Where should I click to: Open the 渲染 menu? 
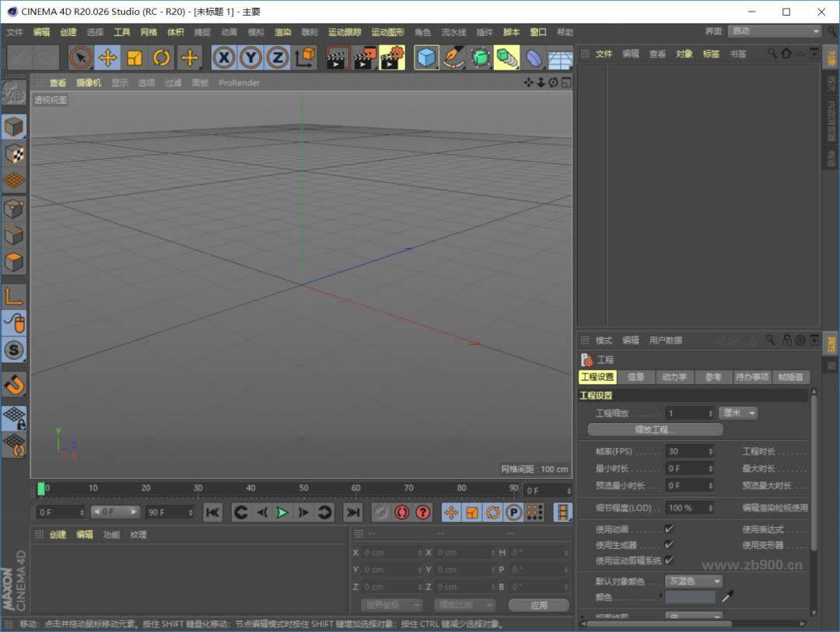284,33
